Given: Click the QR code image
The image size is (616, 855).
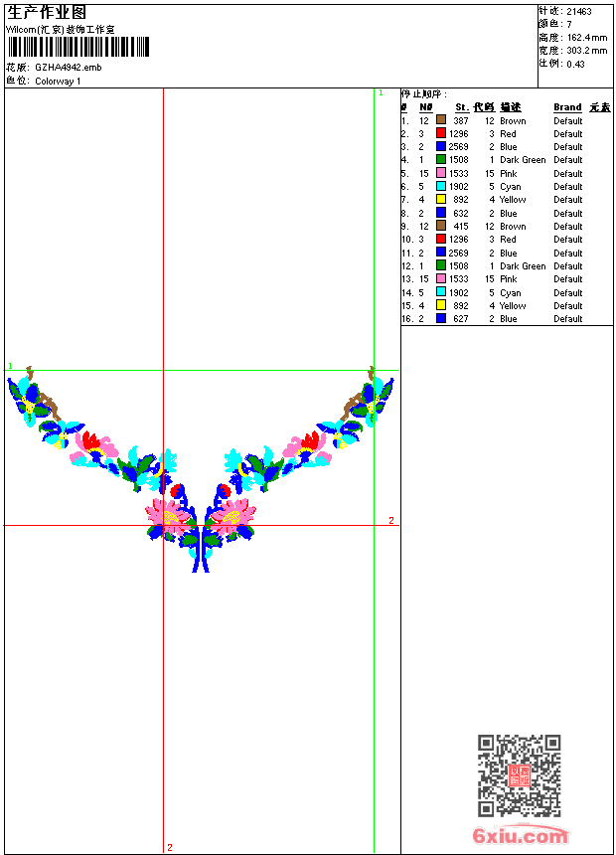Looking at the screenshot, I should (x=519, y=775).
